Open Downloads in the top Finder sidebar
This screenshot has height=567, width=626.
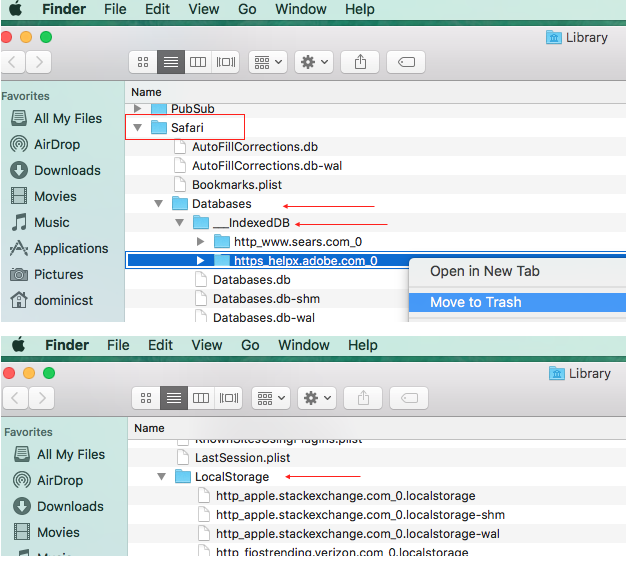click(x=55, y=170)
